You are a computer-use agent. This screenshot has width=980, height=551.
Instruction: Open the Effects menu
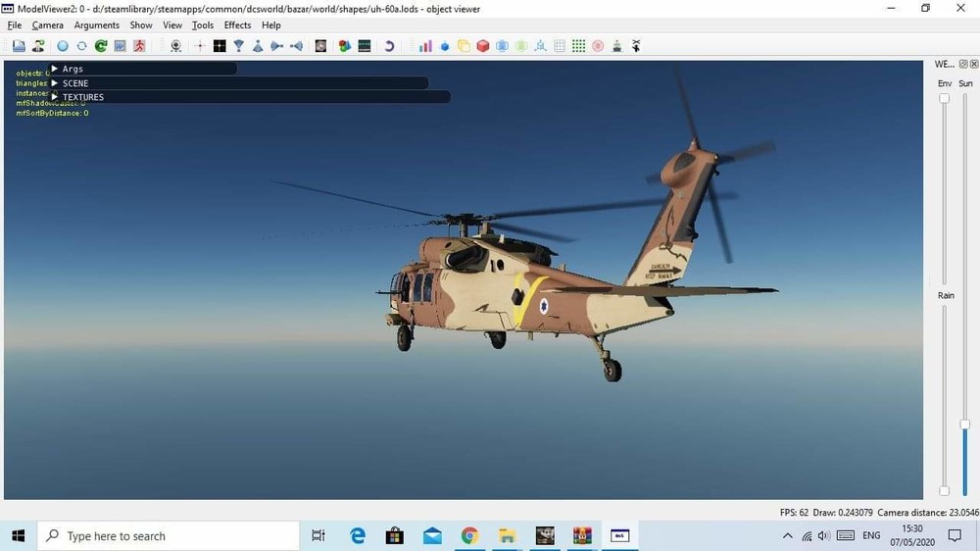(x=237, y=25)
